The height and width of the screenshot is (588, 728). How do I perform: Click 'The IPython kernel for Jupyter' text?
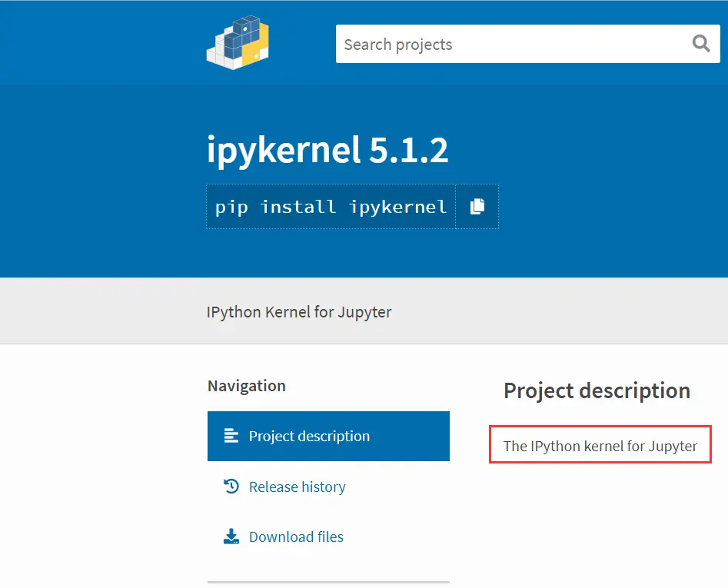pos(600,446)
